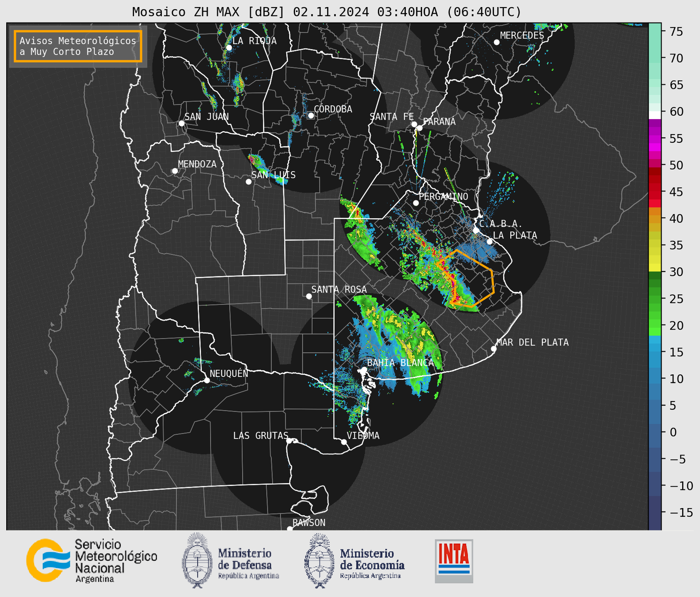The width and height of the screenshot is (700, 597).
Task: Click the SAN LUIS city label
Action: tap(273, 175)
